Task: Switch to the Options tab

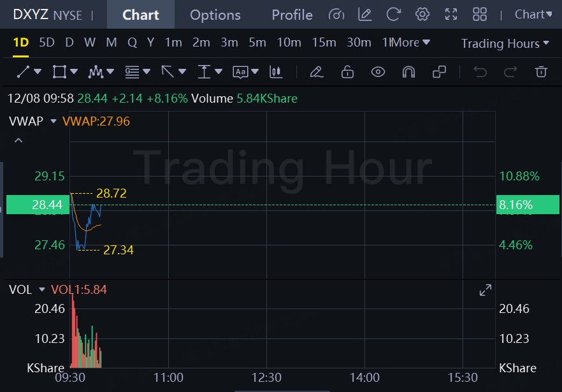Action: pyautogui.click(x=215, y=15)
